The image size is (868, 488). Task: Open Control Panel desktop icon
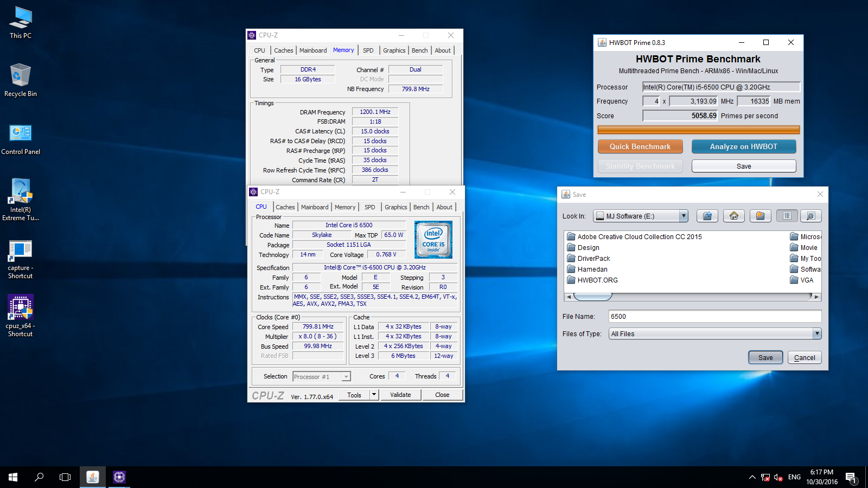point(21,139)
